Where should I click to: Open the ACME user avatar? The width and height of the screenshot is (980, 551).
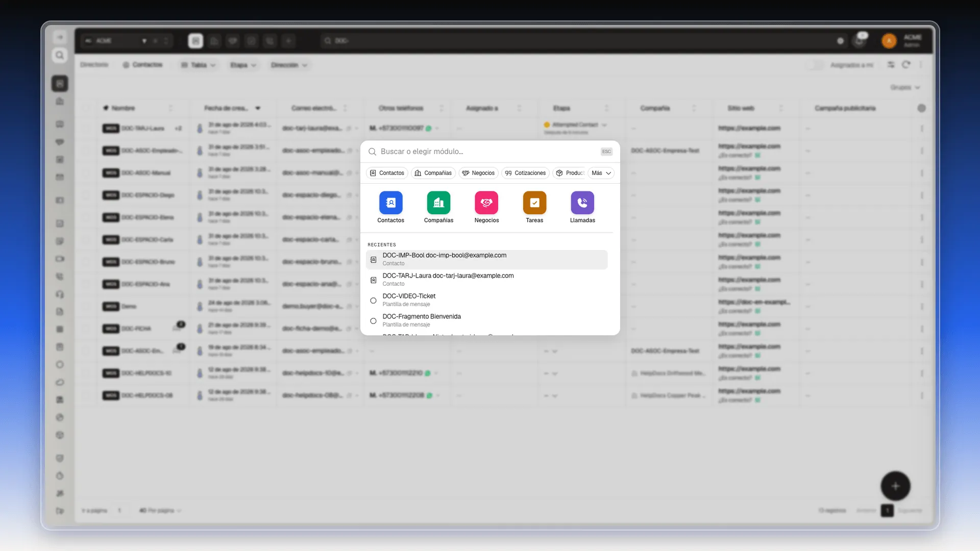click(889, 41)
